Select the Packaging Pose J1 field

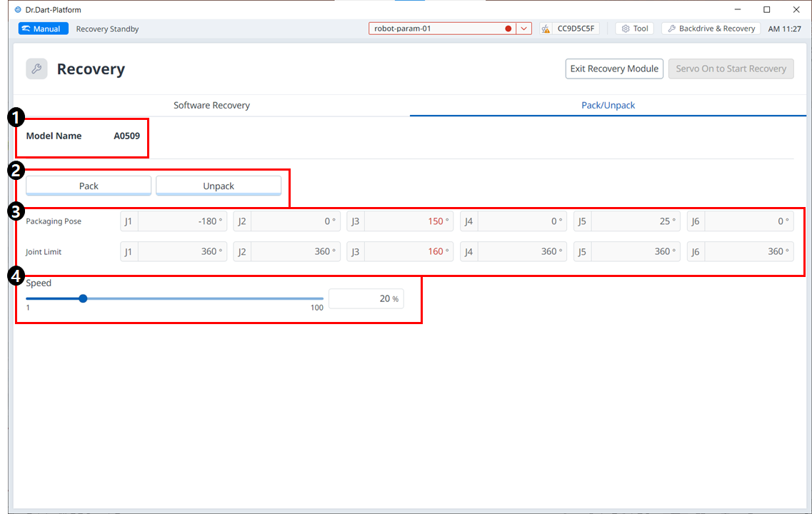point(181,221)
